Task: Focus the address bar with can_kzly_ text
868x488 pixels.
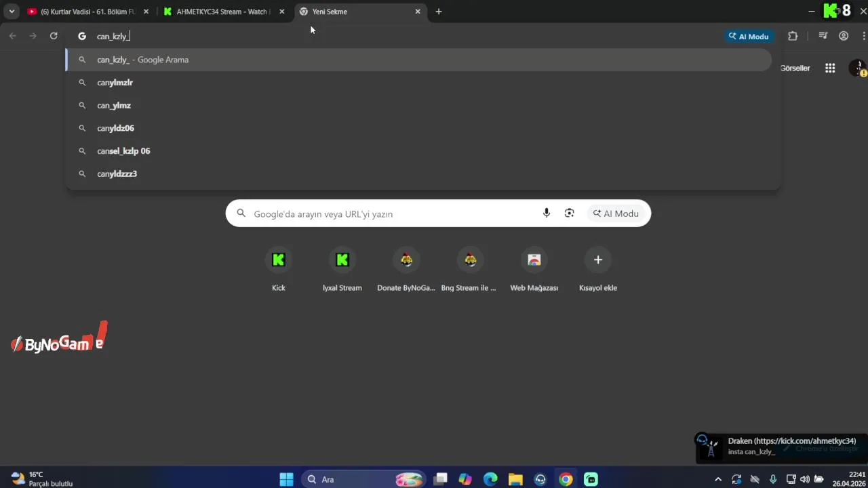Action: pyautogui.click(x=407, y=36)
